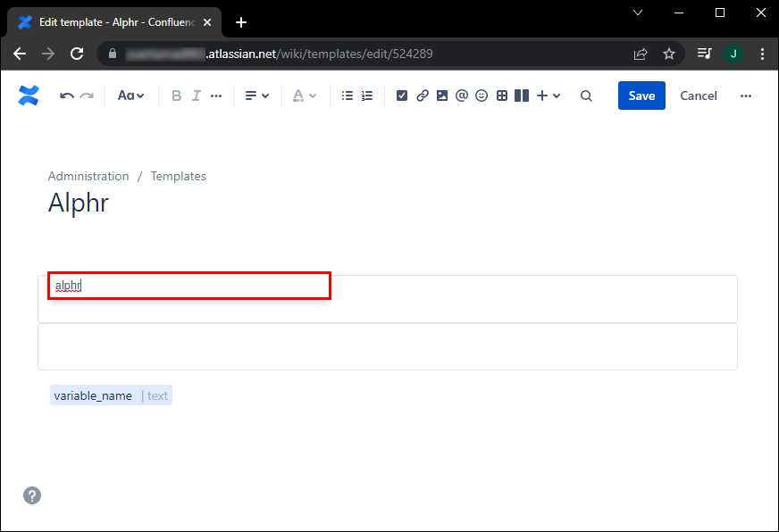Screen dimensions: 779x532
Task: Insert an image or file
Action: (x=441, y=96)
